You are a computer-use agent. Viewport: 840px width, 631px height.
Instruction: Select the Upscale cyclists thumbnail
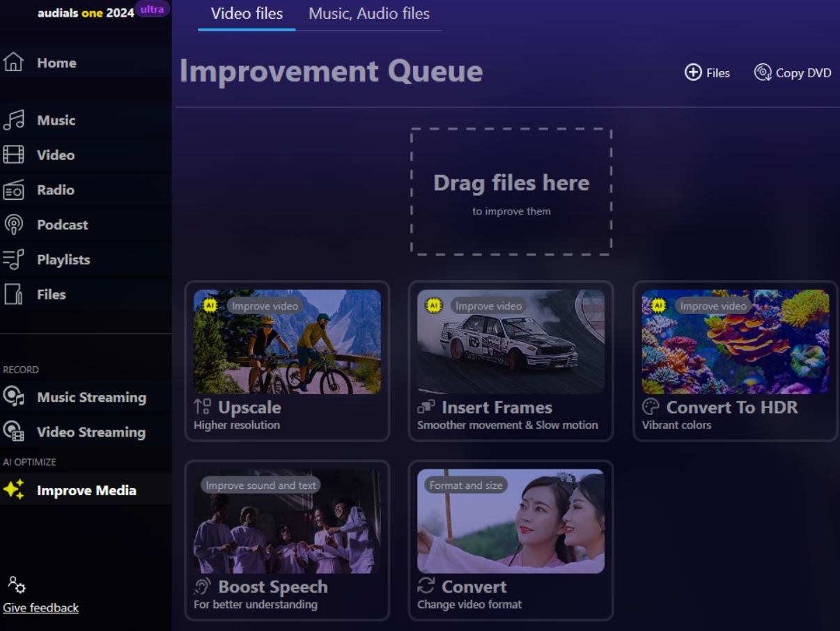point(287,342)
